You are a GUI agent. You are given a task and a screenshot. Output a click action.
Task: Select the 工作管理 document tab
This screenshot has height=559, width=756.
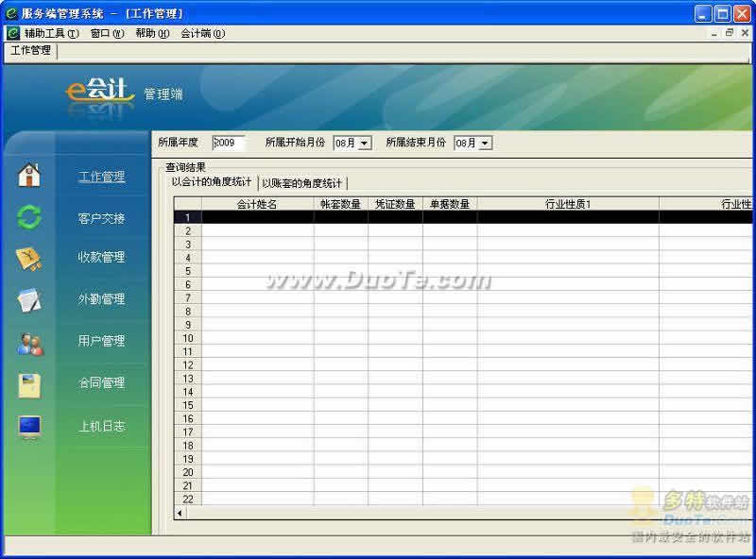pyautogui.click(x=31, y=50)
